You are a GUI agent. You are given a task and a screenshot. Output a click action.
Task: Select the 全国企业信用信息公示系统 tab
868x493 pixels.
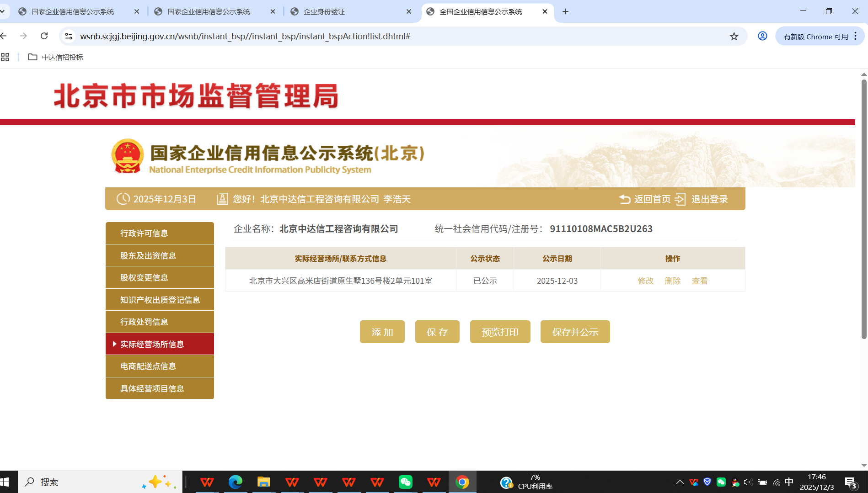488,11
